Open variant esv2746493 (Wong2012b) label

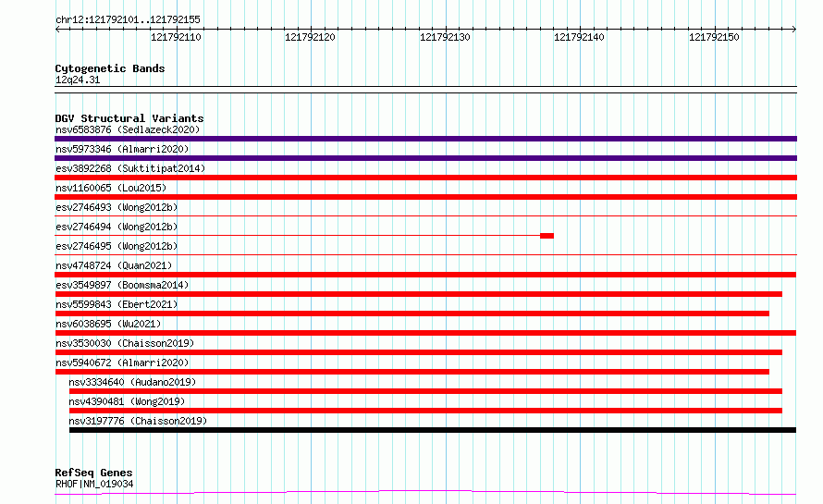click(x=117, y=207)
